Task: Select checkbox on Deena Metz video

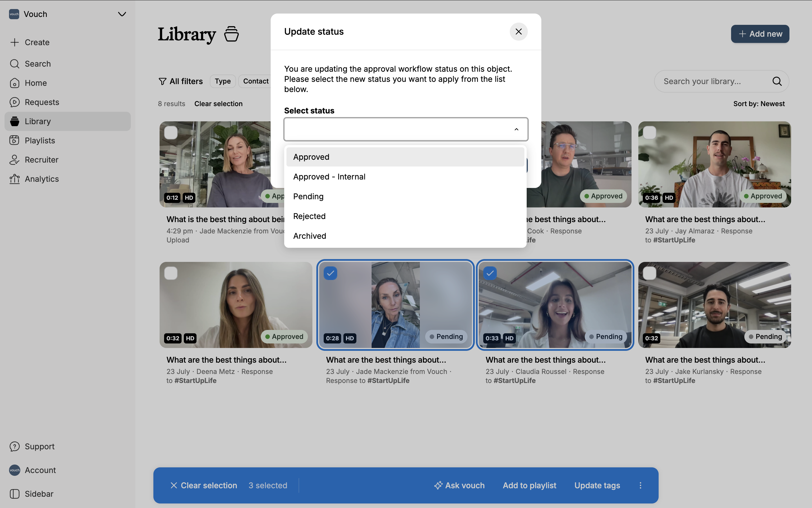Action: (171, 273)
